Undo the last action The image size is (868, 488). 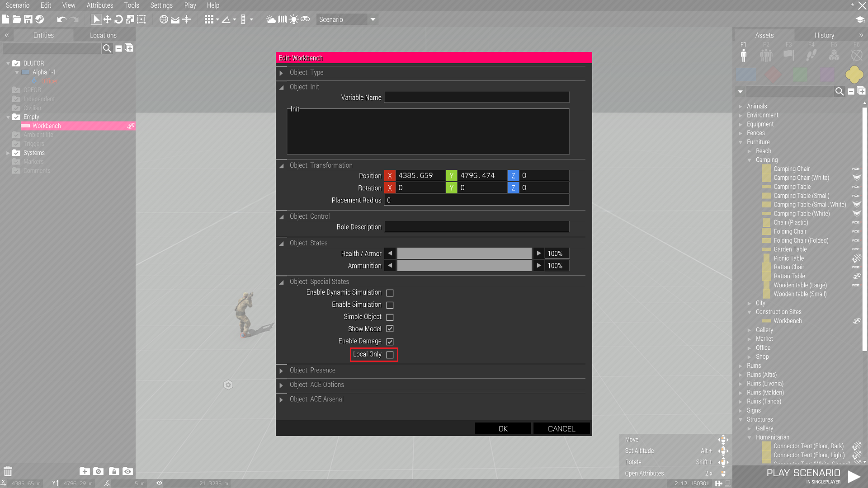coord(61,19)
